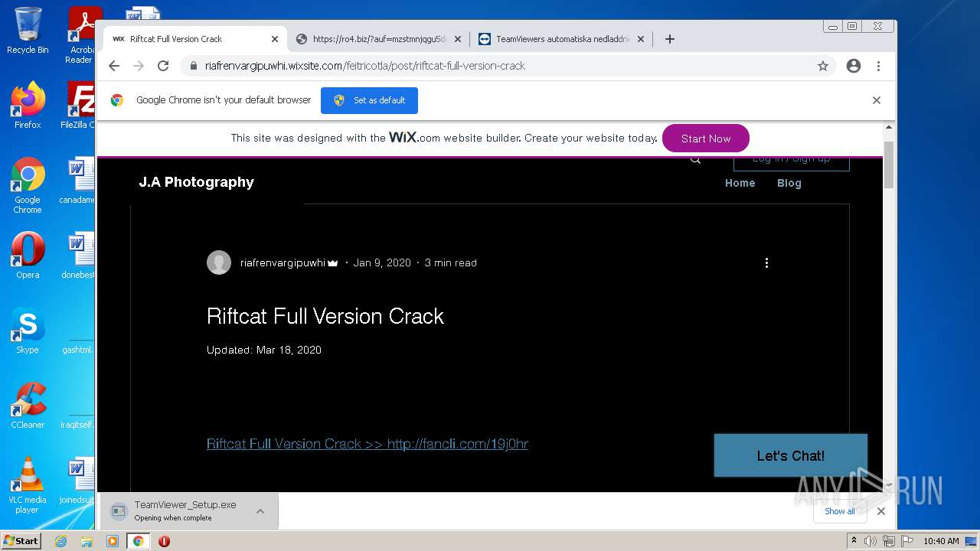Viewport: 980px width, 551px height.
Task: Go back with Chrome's back arrow
Action: (x=114, y=66)
